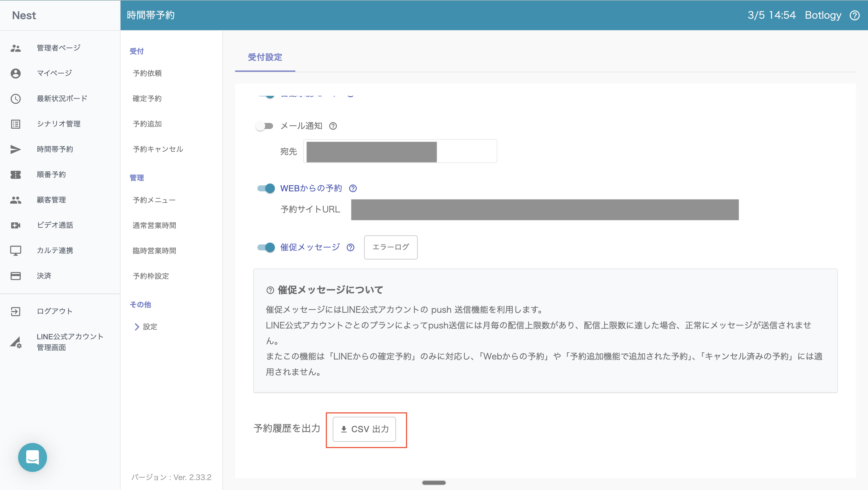The width and height of the screenshot is (868, 490).
Task: Click the CSV 出力 button
Action: [x=364, y=429]
